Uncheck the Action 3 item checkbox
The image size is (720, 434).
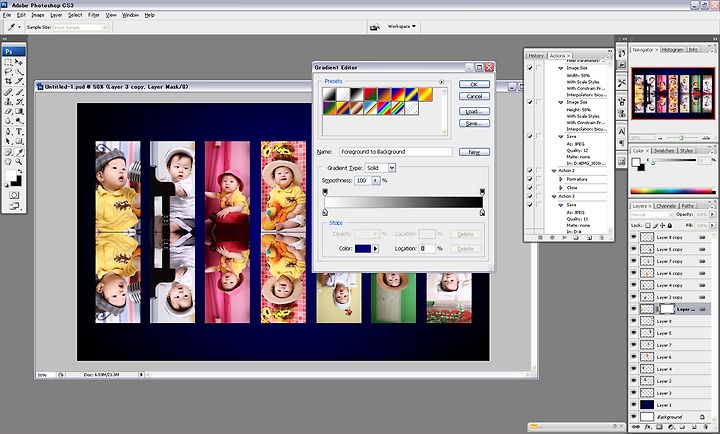point(530,197)
